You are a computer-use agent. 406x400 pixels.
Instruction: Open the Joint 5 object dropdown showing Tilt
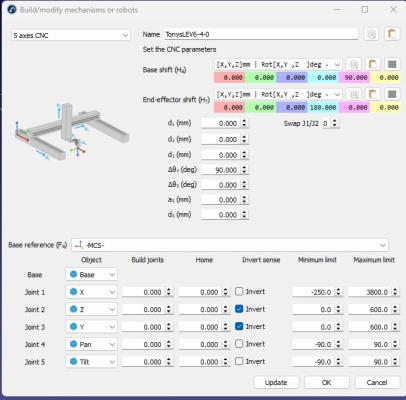[91, 362]
